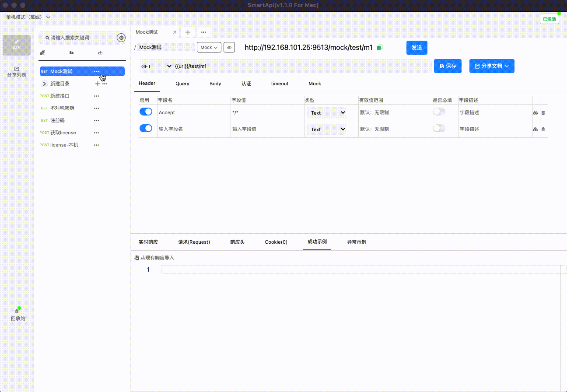The image size is (567, 392).
Task: Open the folder icon in the sidebar toolbar
Action: pyautogui.click(x=71, y=52)
